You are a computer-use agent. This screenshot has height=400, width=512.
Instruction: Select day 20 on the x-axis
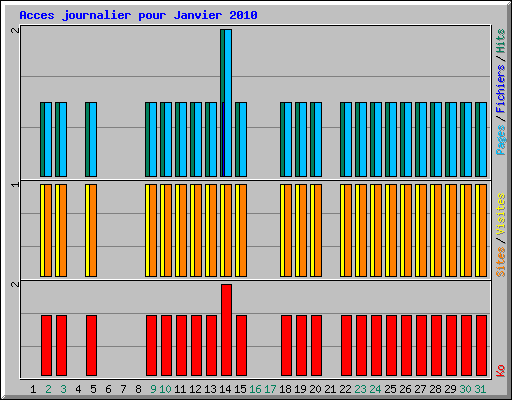click(x=315, y=389)
